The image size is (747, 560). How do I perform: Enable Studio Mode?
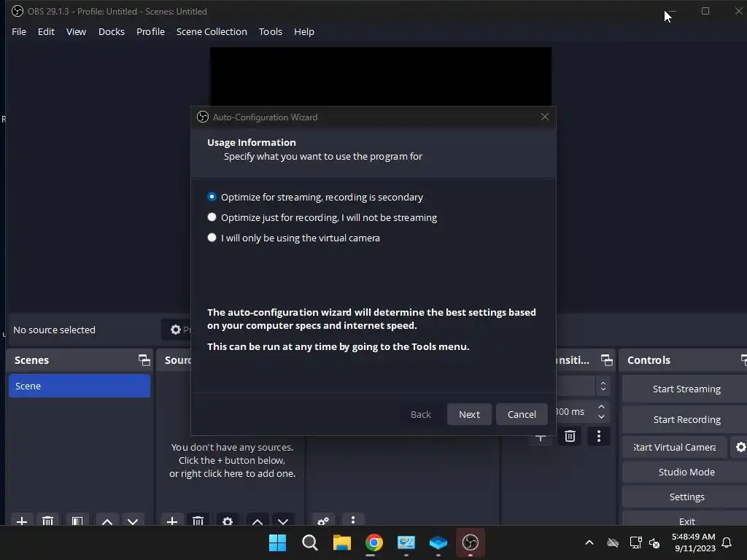coord(686,472)
